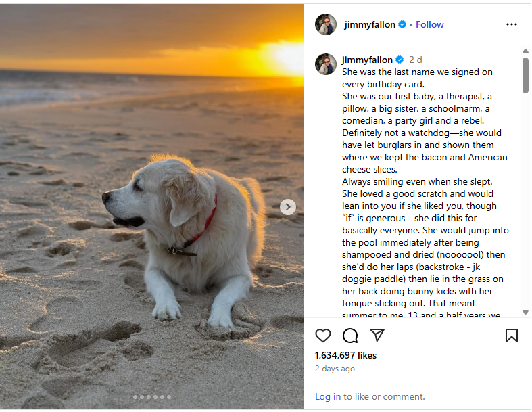Open comments via the speech bubble icon
The image size is (532, 412).
pos(350,336)
